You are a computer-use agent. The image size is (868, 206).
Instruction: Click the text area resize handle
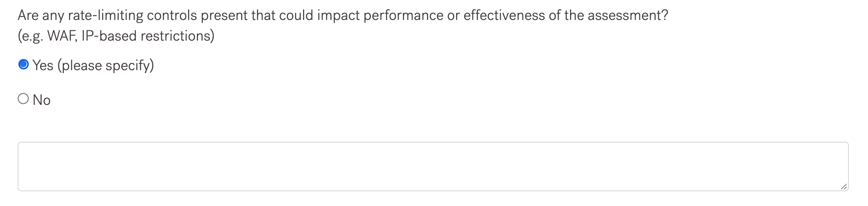(843, 187)
